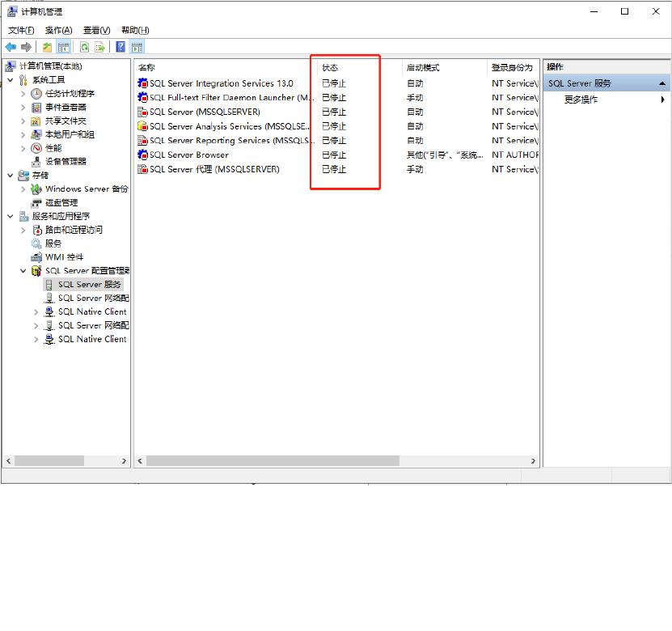Select the 共享文件夹 icon in tree
672x631 pixels.
click(36, 121)
